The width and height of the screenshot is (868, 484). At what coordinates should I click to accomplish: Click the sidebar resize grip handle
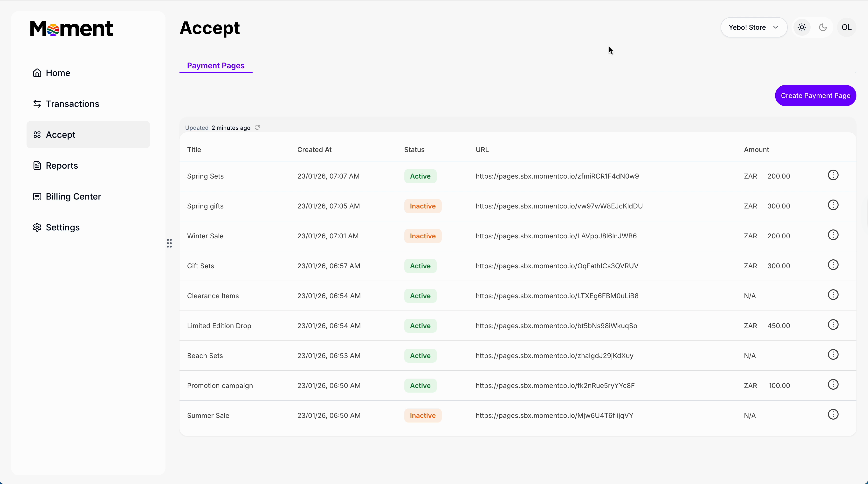click(x=169, y=243)
